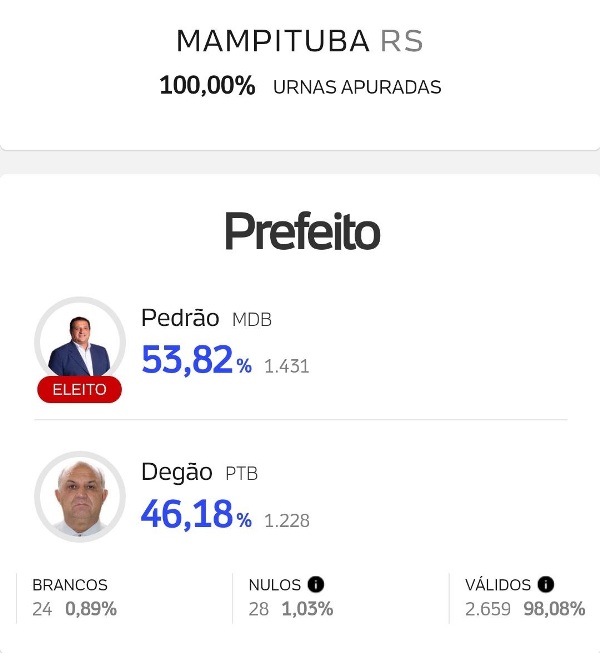Click the Nulos label

coord(274,585)
